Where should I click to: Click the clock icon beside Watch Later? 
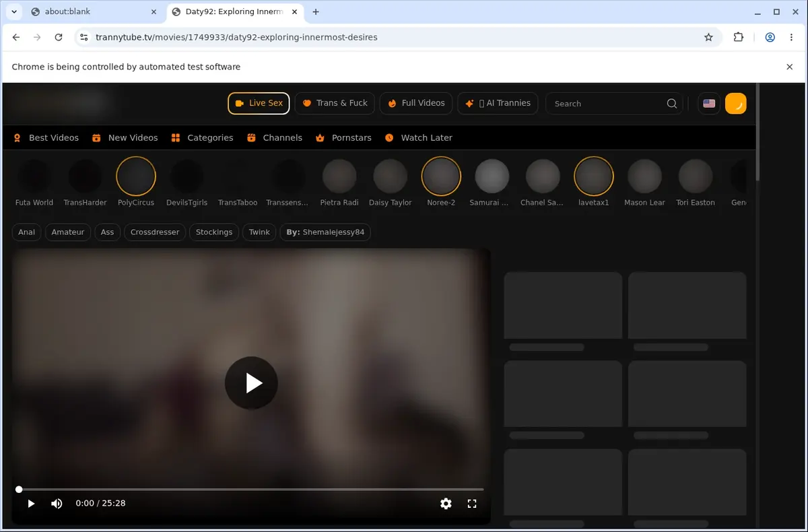click(389, 137)
